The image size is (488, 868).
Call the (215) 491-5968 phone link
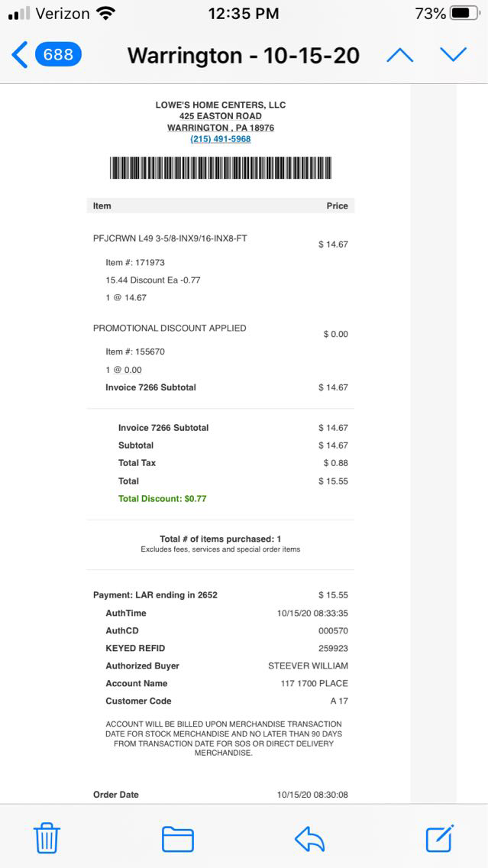click(x=221, y=139)
